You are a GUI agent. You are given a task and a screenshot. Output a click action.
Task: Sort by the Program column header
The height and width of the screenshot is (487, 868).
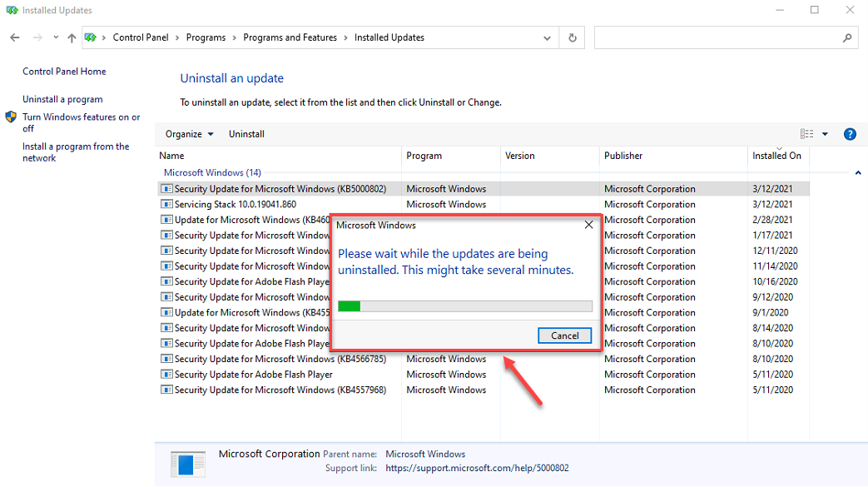click(x=451, y=156)
